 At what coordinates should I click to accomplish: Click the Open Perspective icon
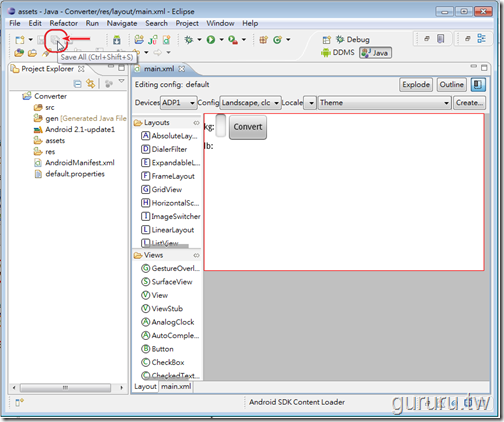coord(327,40)
